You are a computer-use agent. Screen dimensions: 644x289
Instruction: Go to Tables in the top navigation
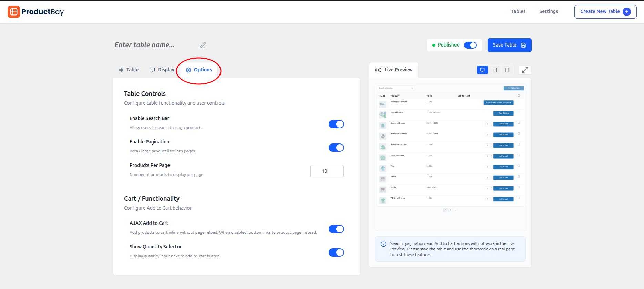tap(518, 12)
